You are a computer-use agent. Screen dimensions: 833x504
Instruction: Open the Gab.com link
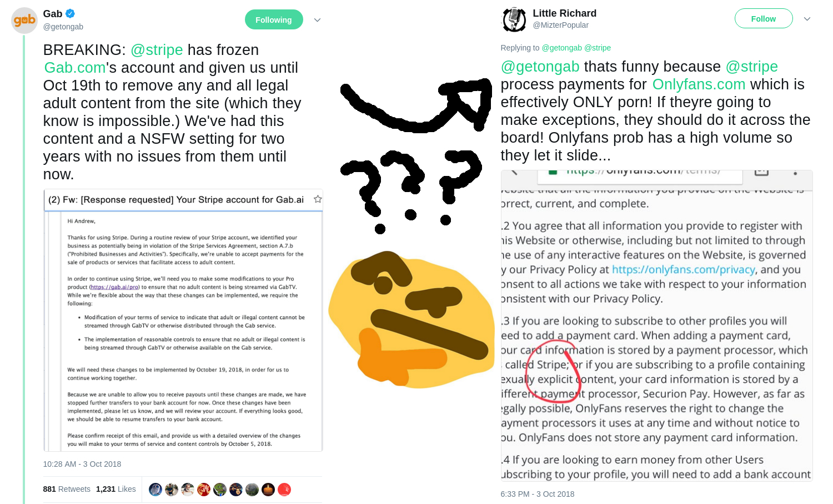75,68
